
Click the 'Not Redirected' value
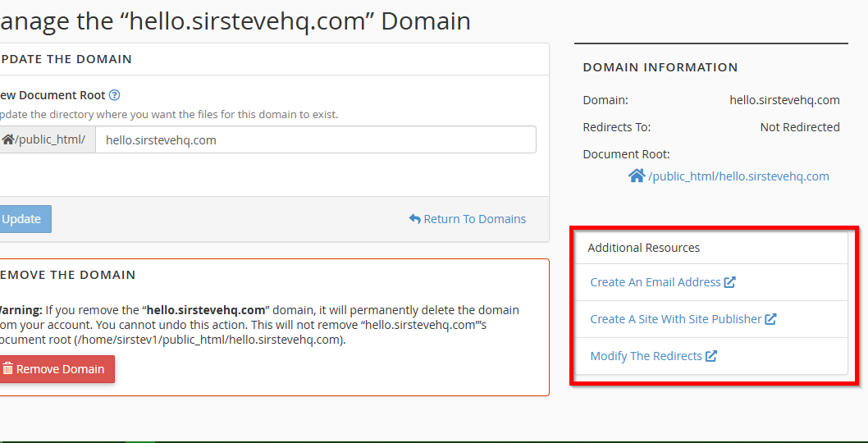click(800, 127)
